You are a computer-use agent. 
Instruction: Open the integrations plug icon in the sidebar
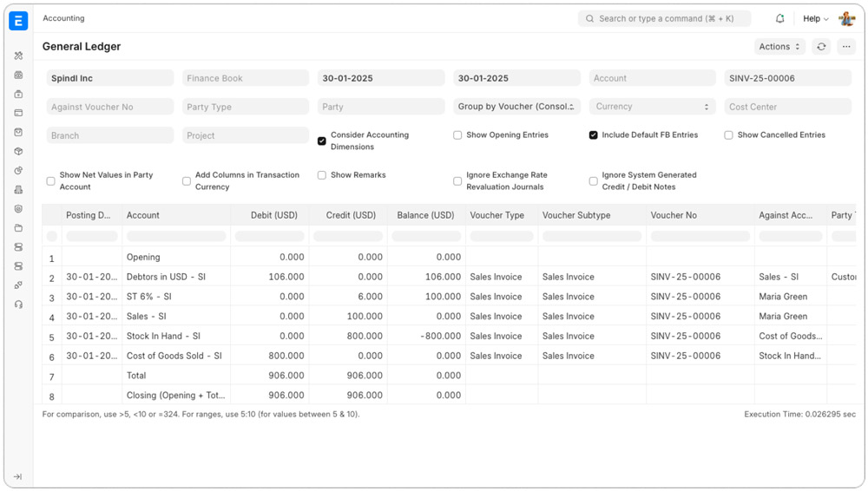[x=18, y=285]
